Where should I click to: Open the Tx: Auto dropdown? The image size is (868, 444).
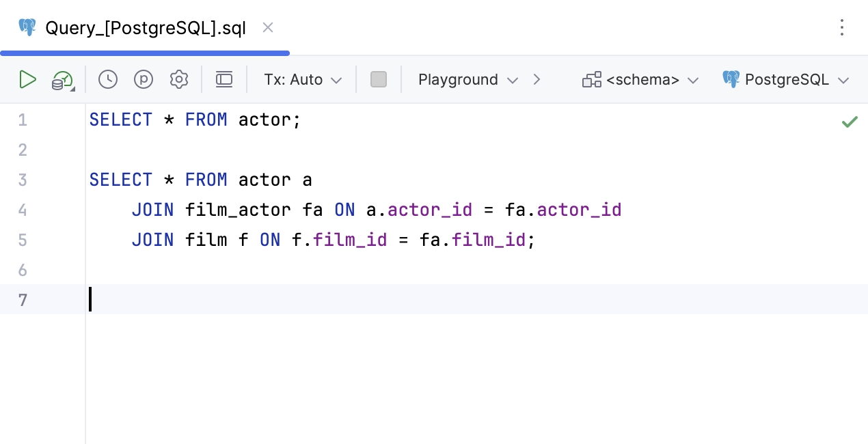[x=336, y=80]
